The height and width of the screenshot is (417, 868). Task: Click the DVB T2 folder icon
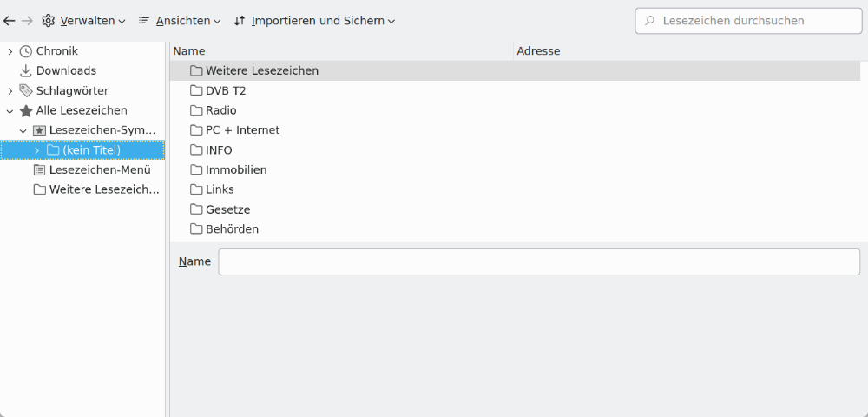pos(196,90)
